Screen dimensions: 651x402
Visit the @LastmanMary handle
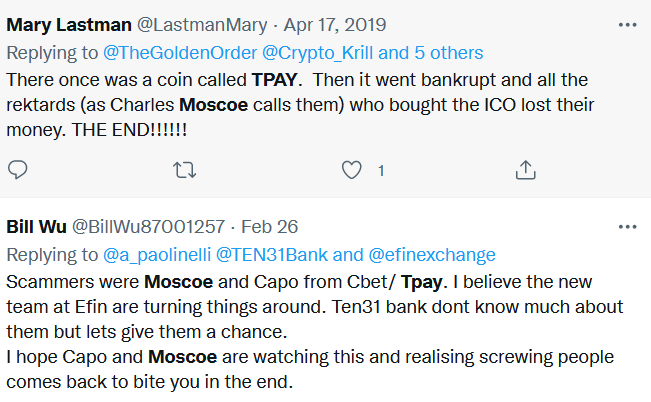(x=202, y=25)
